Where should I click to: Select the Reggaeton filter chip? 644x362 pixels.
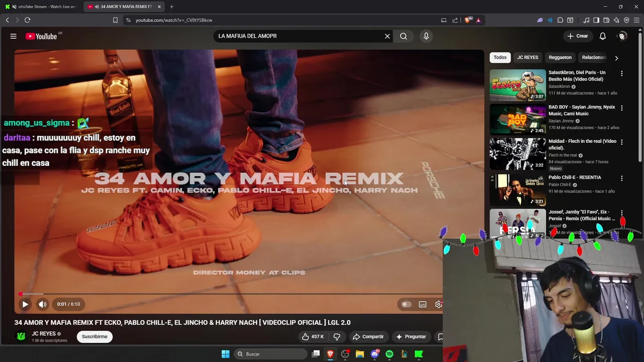(x=560, y=57)
